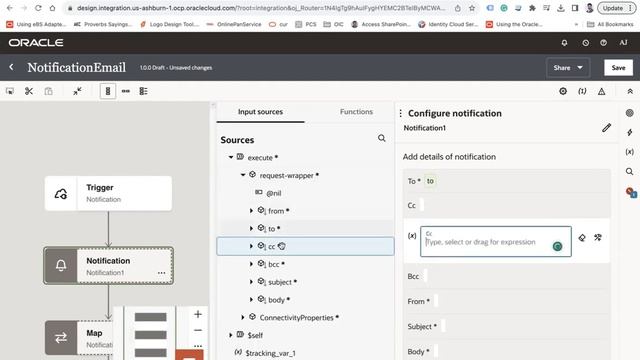Click the Oracle logo
This screenshot has height=360, width=640.
pyautogui.click(x=36, y=42)
